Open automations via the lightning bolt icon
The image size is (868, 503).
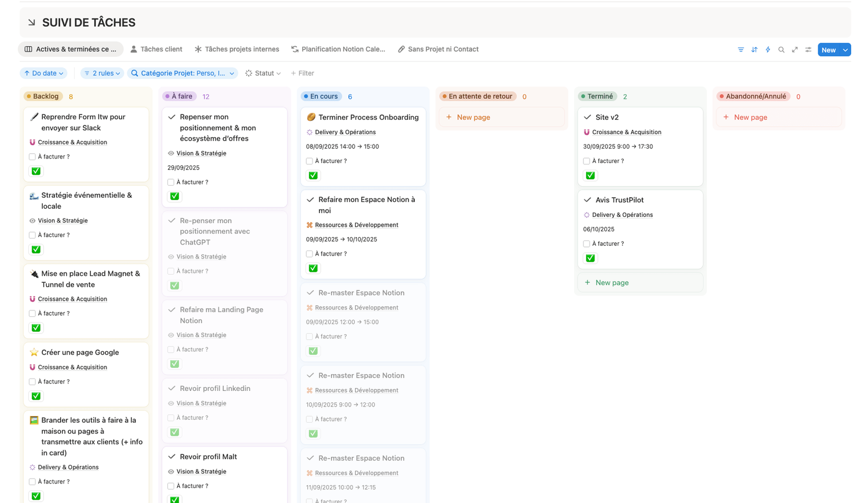[x=768, y=50]
